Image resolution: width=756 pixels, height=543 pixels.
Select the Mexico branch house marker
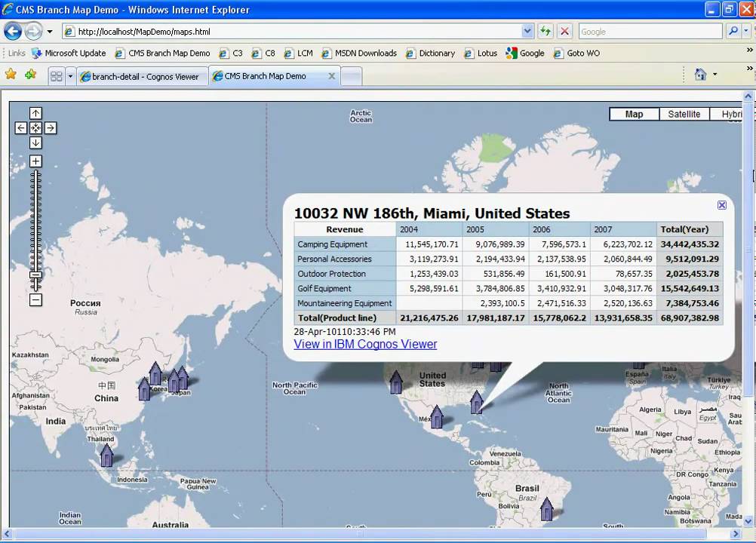tap(437, 417)
